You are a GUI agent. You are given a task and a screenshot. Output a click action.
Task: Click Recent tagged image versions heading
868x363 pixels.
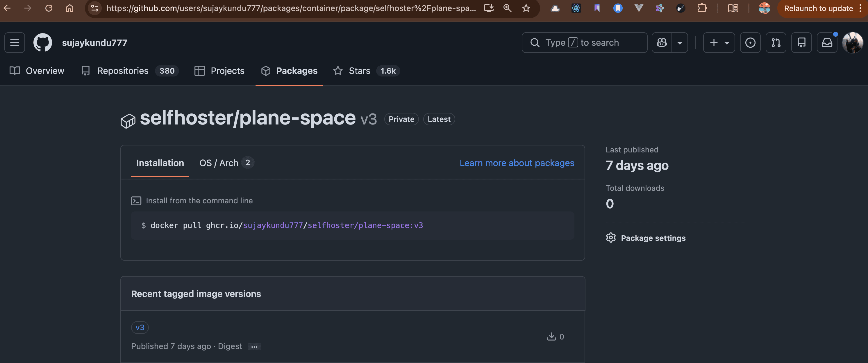196,294
